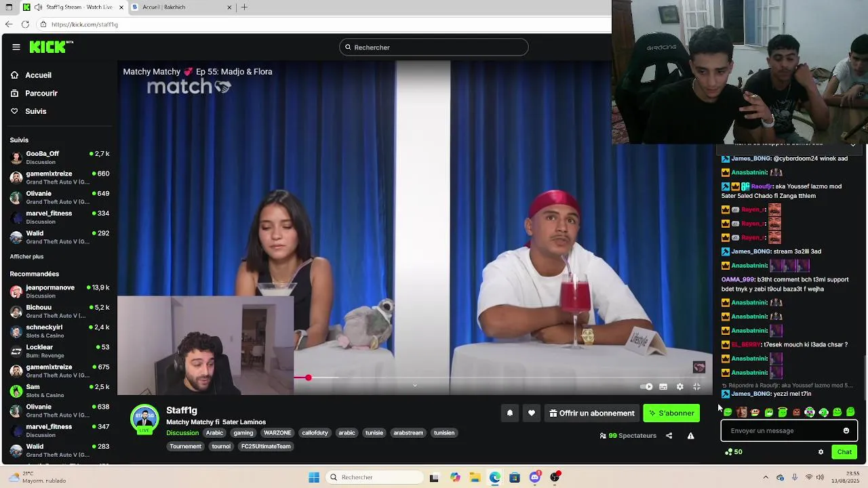Screen dimensions: 868x488
Task: Click the report warning triangle icon
Action: [690, 436]
